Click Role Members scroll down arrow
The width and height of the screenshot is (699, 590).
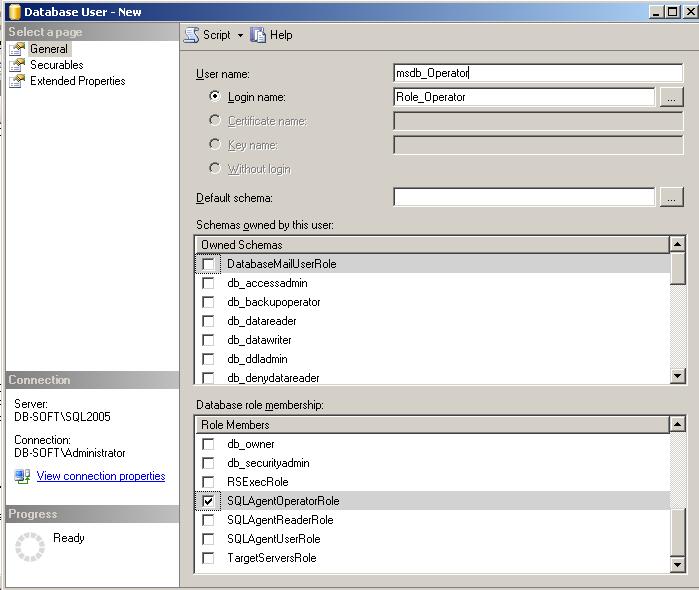pos(677,565)
